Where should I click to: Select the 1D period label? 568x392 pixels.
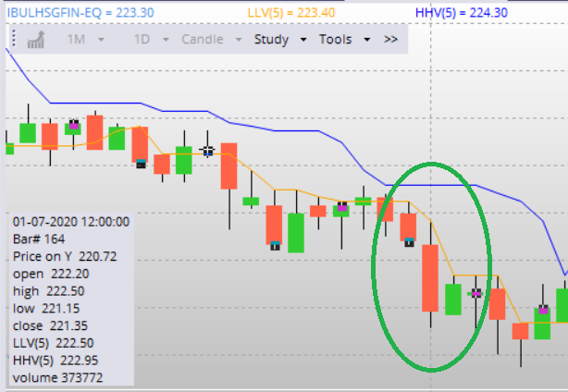tap(142, 39)
